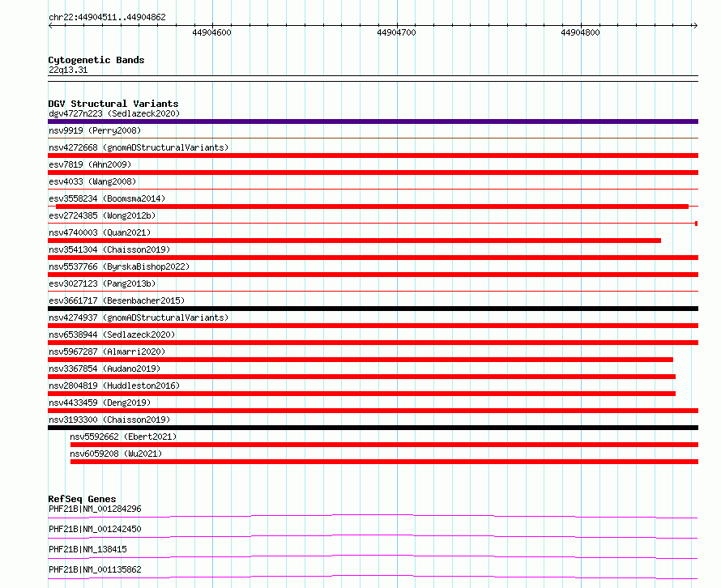Click the red bar under nsv5592662
This screenshot has height=588, width=721.
[x=385, y=445]
